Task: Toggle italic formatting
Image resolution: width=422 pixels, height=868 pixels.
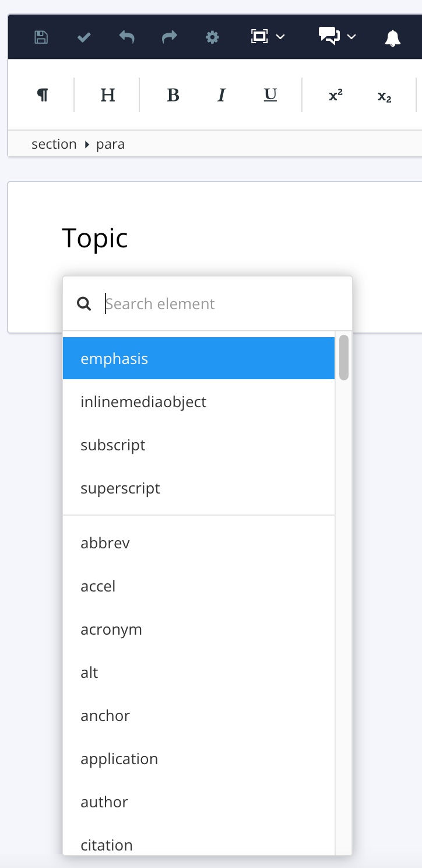Action: [221, 94]
